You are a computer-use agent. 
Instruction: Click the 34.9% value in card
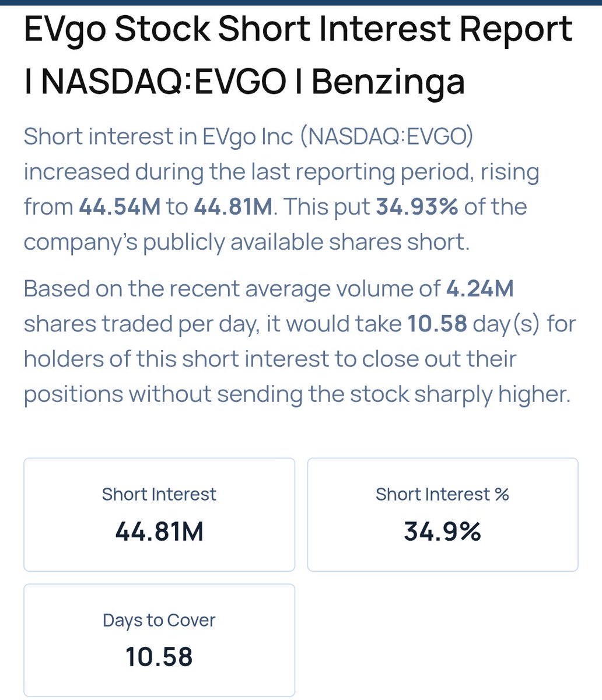click(443, 531)
